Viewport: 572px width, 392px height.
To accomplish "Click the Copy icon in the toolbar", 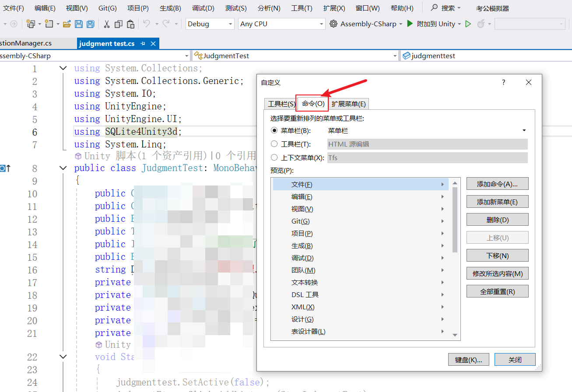I will (119, 24).
